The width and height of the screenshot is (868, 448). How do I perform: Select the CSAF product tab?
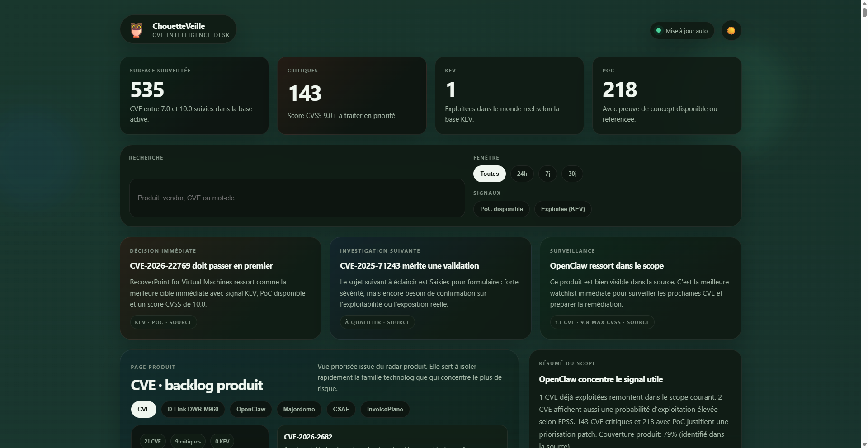[341, 410]
